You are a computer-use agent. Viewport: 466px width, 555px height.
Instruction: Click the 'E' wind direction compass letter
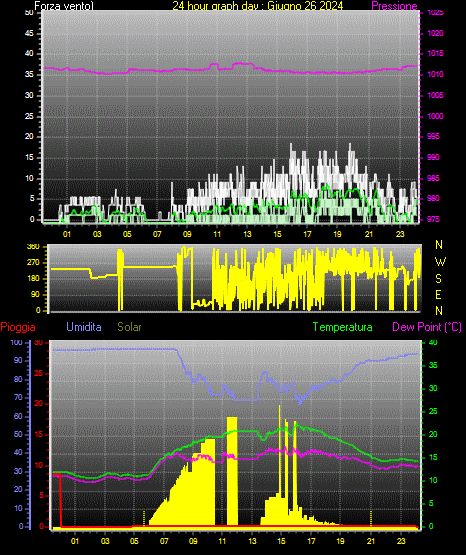pyautogui.click(x=438, y=294)
